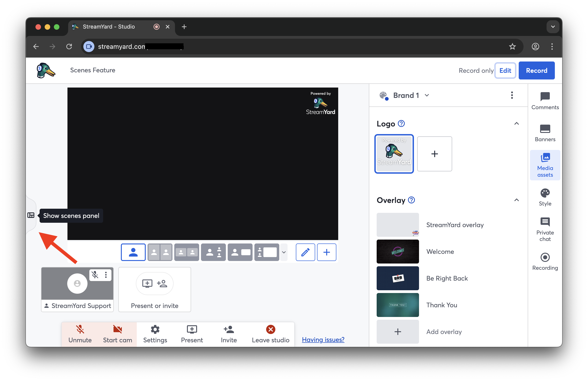Click muted mic icon on StreamYard Support

[95, 275]
